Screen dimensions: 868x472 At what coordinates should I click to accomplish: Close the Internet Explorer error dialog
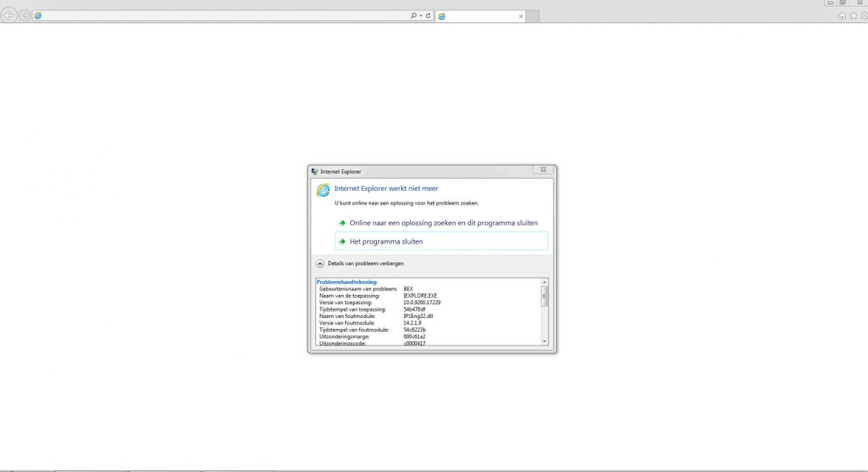(x=543, y=171)
